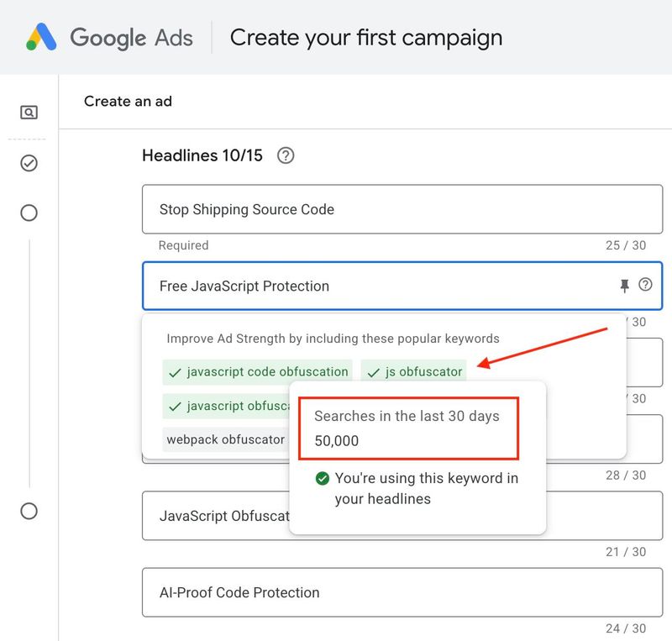The image size is (672, 641).
Task: Select the completed checkmark step in sidebar
Action: [x=29, y=163]
